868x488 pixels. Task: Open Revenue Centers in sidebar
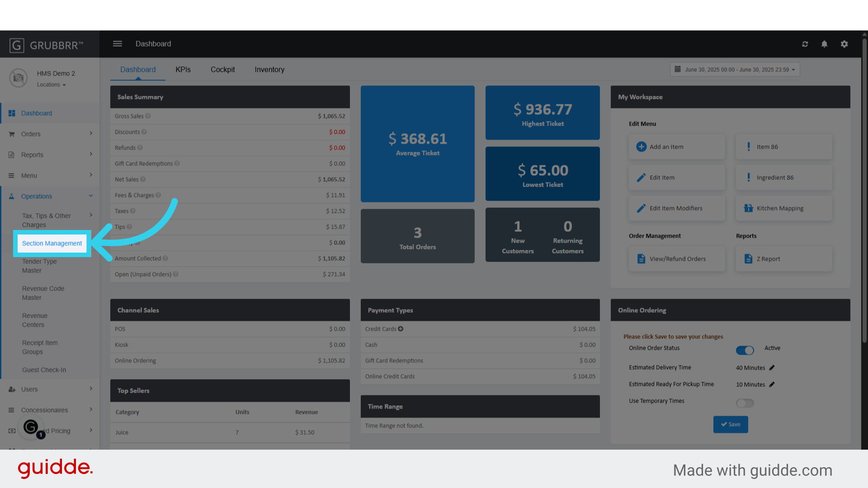click(35, 320)
